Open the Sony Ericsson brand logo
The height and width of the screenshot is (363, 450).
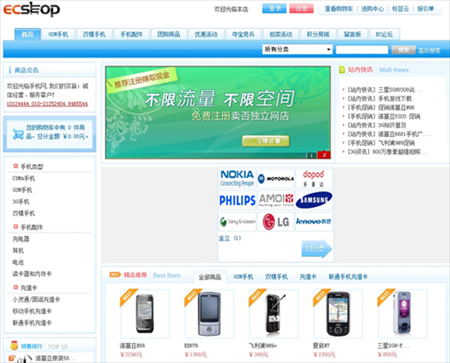(237, 222)
